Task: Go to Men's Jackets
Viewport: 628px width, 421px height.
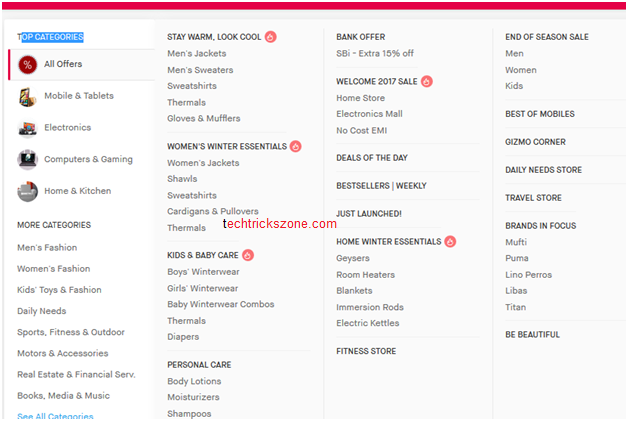Action: pyautogui.click(x=197, y=54)
